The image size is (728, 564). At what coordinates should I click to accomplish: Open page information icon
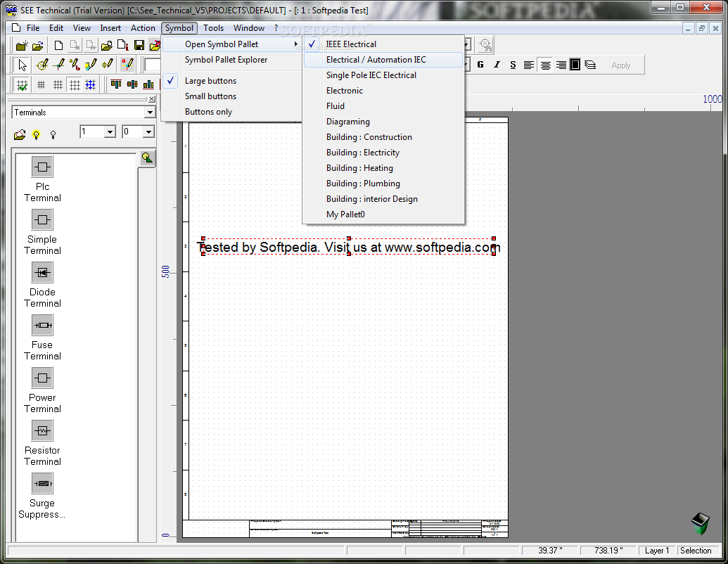pos(123,46)
